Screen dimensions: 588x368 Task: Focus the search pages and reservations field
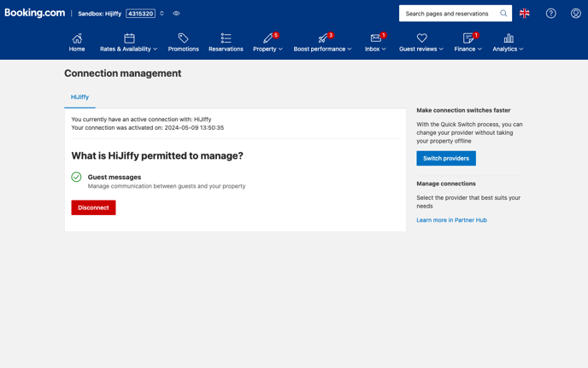tap(448, 14)
